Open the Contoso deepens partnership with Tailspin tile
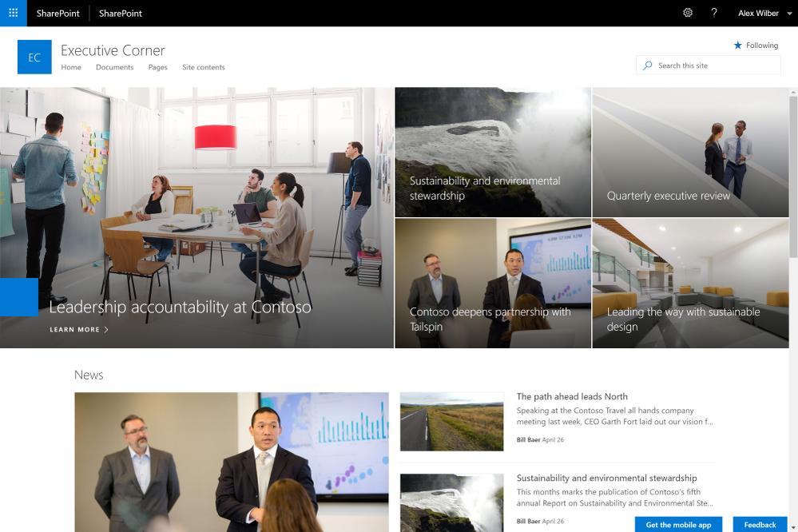 click(x=493, y=283)
